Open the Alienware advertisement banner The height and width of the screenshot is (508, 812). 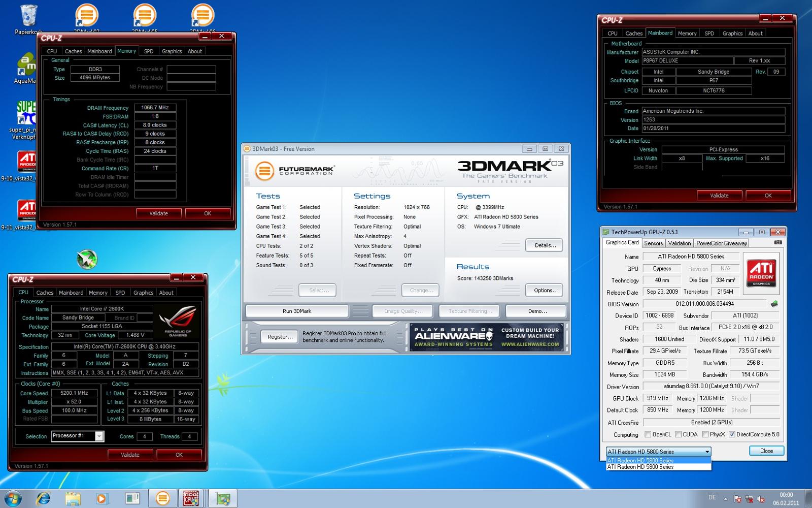[x=487, y=337]
